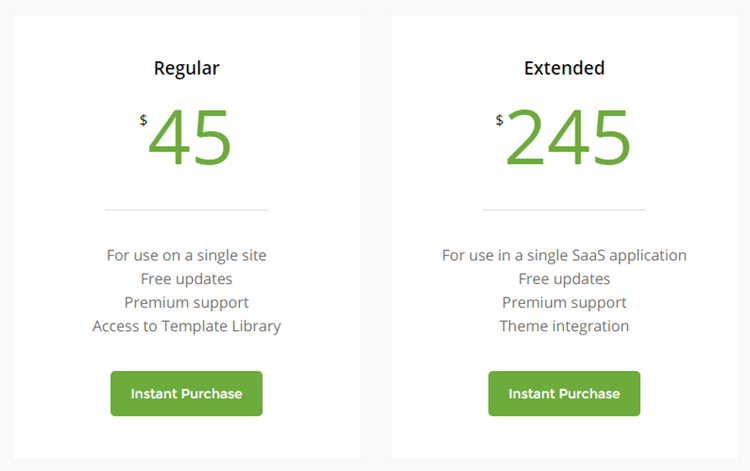Screen dimensions: 750x471
Task: Select the Regular plan heading
Action: pyautogui.click(x=187, y=68)
